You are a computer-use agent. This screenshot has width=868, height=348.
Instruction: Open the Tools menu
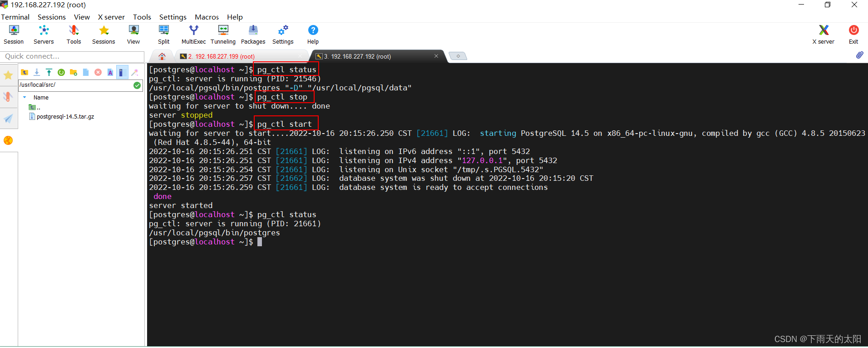coord(142,17)
